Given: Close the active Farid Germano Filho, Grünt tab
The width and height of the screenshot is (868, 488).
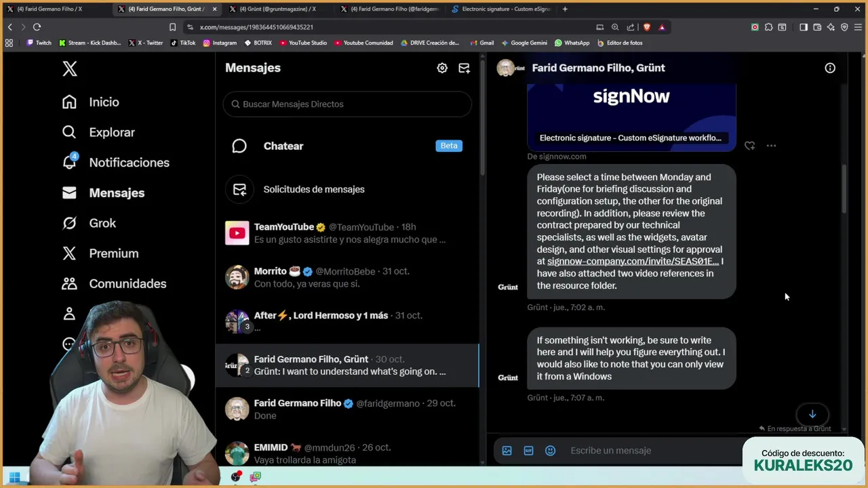Looking at the screenshot, I should point(215,9).
